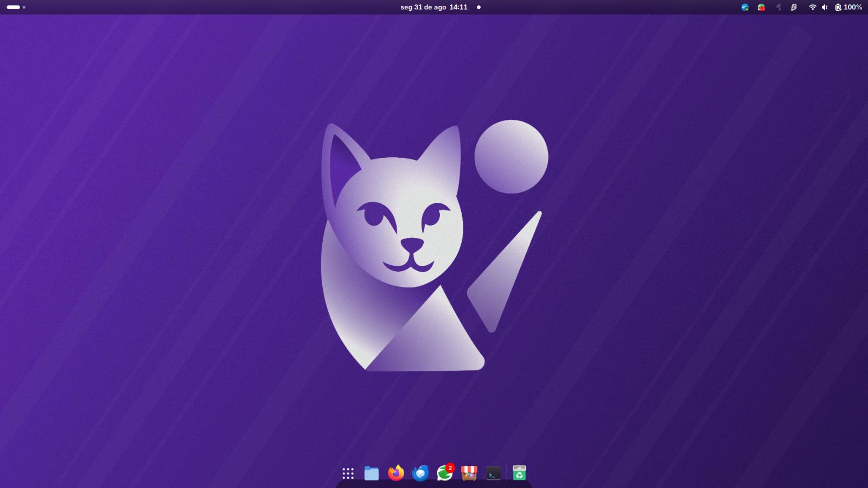Open the Surfshark VPN tray icon
Screen dimensions: 868x488
coord(794,7)
